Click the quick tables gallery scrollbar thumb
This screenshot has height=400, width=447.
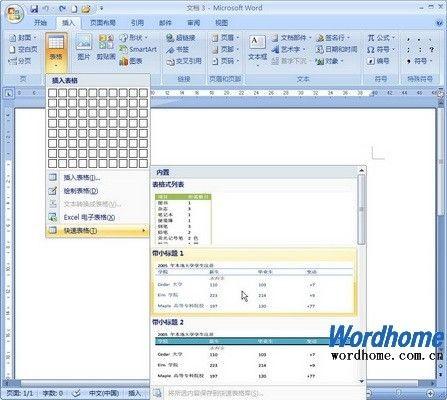[x=361, y=209]
